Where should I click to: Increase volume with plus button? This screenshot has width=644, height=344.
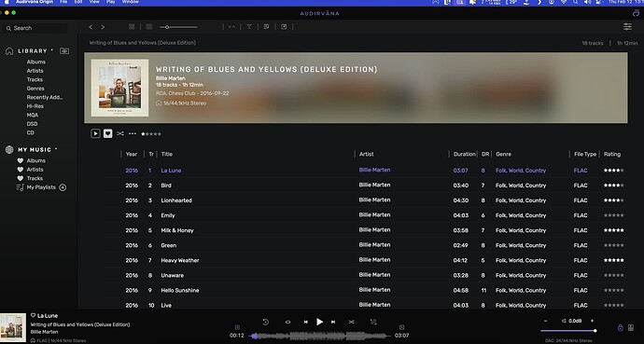[592, 321]
